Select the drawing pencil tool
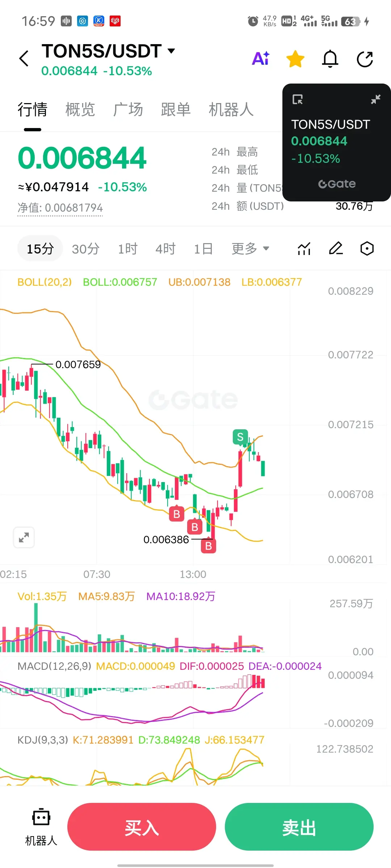 [336, 248]
